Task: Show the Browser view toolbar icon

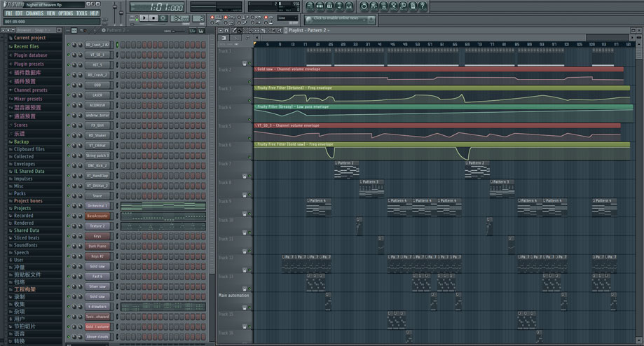Action: point(339,6)
